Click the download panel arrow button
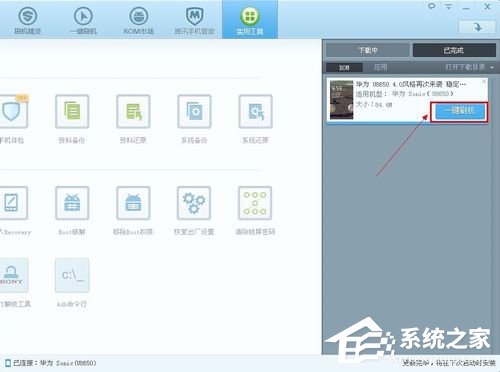 tap(477, 27)
